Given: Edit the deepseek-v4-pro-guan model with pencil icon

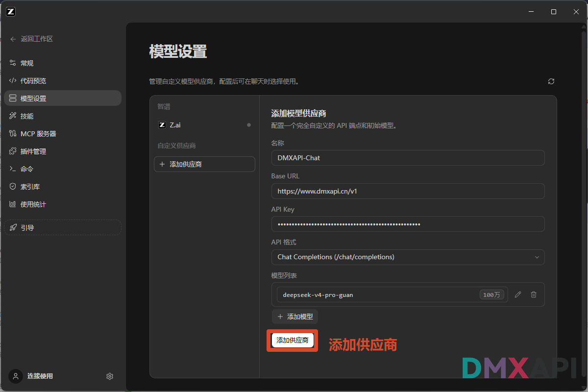Looking at the screenshot, I should (518, 294).
